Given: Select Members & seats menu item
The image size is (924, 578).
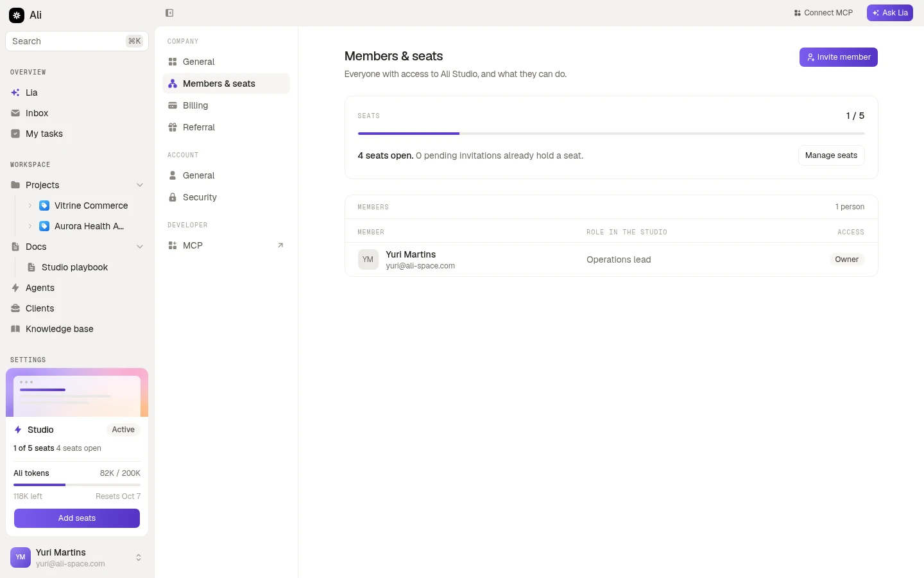Looking at the screenshot, I should pyautogui.click(x=226, y=83).
